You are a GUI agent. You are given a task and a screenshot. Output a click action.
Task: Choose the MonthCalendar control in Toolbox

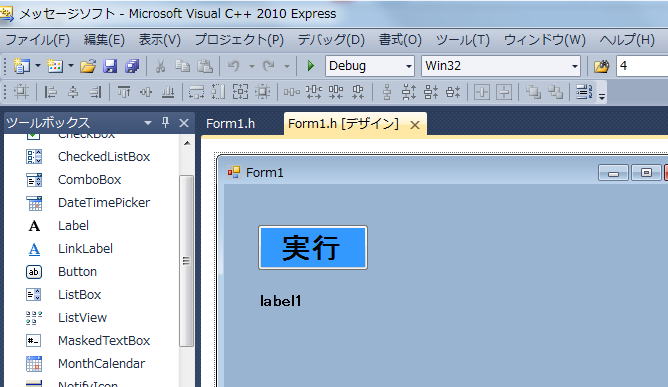click(x=101, y=364)
